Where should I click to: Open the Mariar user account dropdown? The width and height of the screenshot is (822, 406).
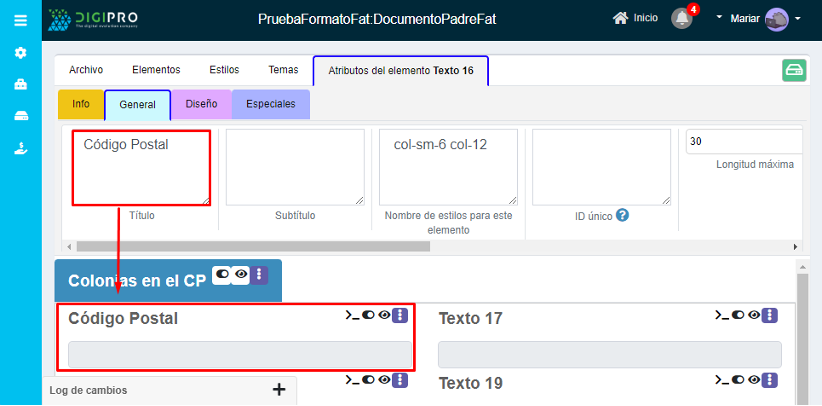(x=760, y=19)
